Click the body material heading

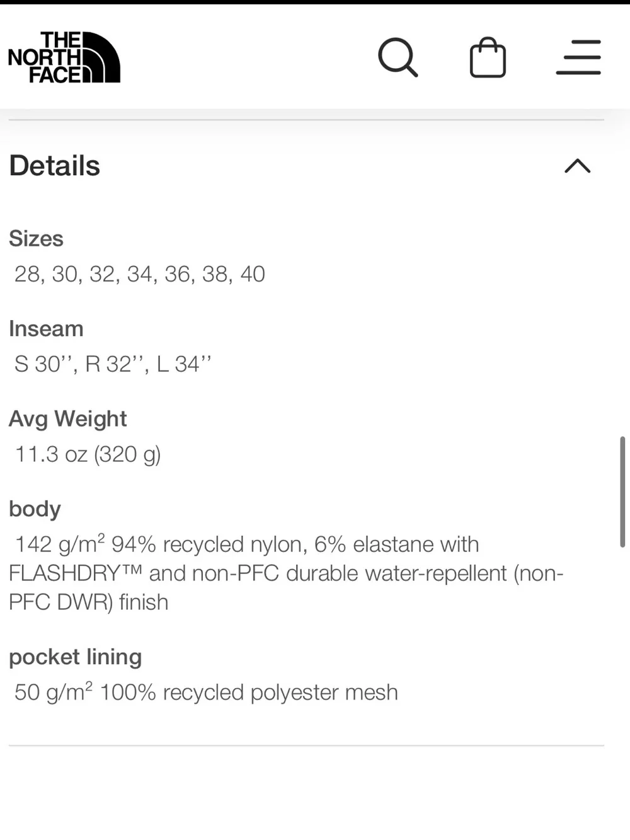(x=35, y=509)
